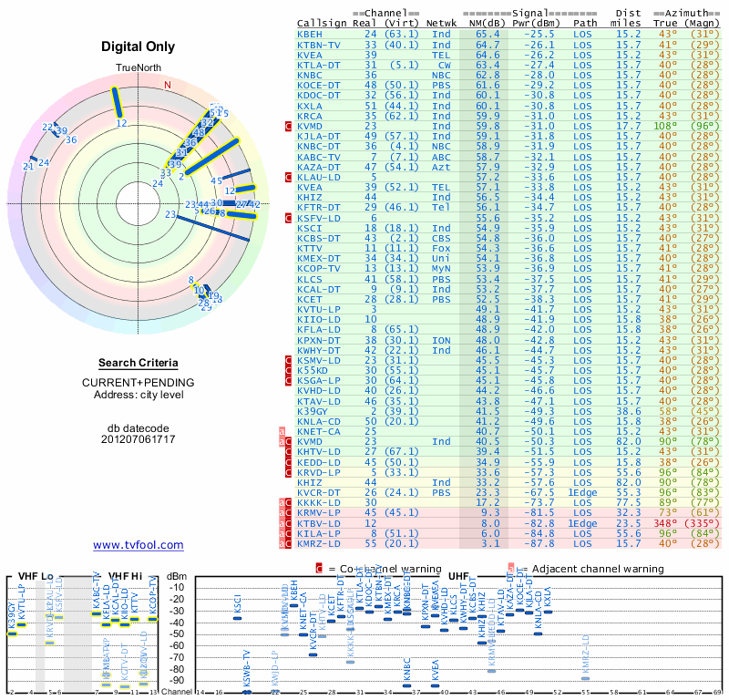The height and width of the screenshot is (700, 729).
Task: Click the K39GY callsign in the table
Action: pyautogui.click(x=313, y=411)
